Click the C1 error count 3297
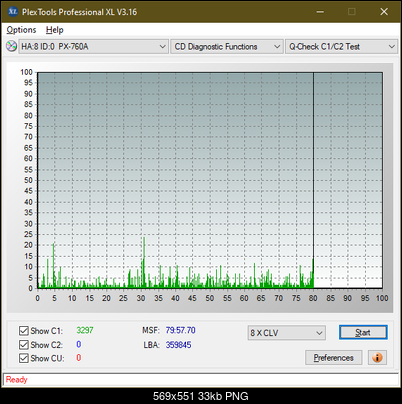 point(85,330)
